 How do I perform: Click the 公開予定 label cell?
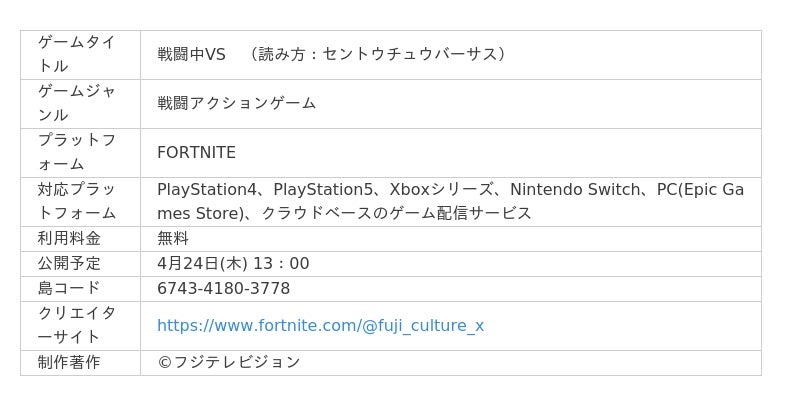click(x=69, y=264)
